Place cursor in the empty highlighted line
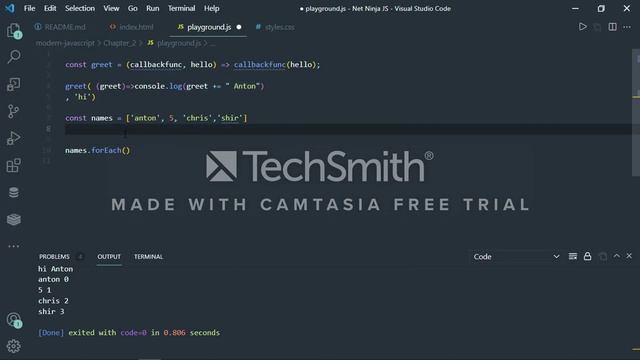Viewport: 640px width, 360px height. [347, 129]
